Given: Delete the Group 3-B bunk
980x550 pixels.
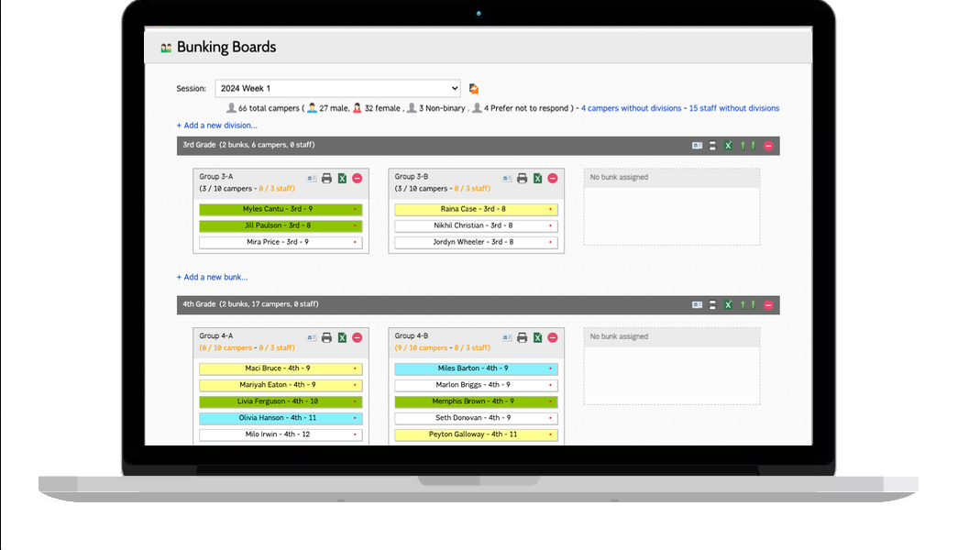Looking at the screenshot, I should pyautogui.click(x=552, y=179).
